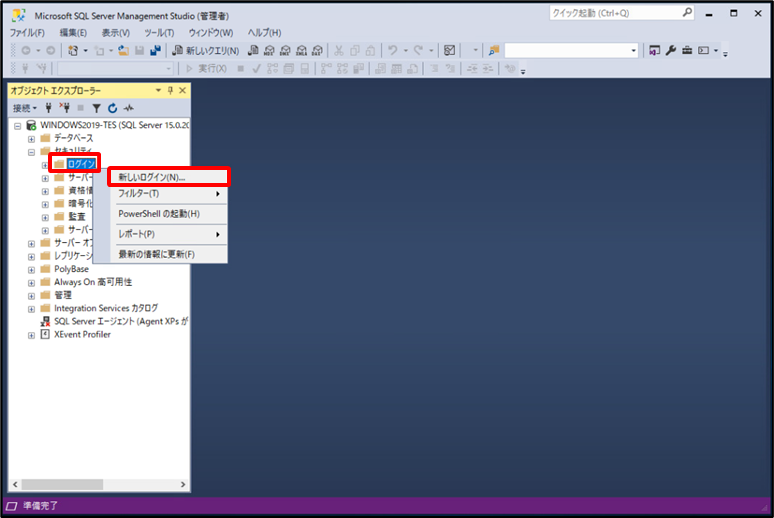Expand the 監査 folder node
Image resolution: width=774 pixels, height=518 pixels.
pos(45,218)
